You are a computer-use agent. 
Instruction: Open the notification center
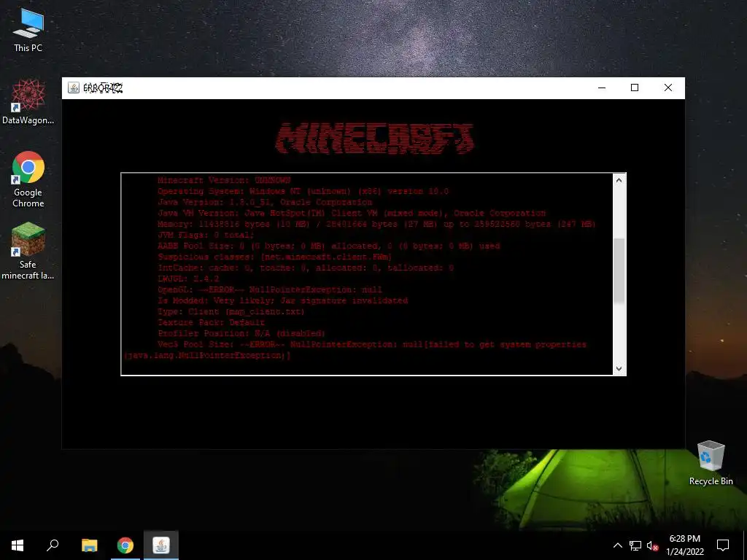(723, 545)
